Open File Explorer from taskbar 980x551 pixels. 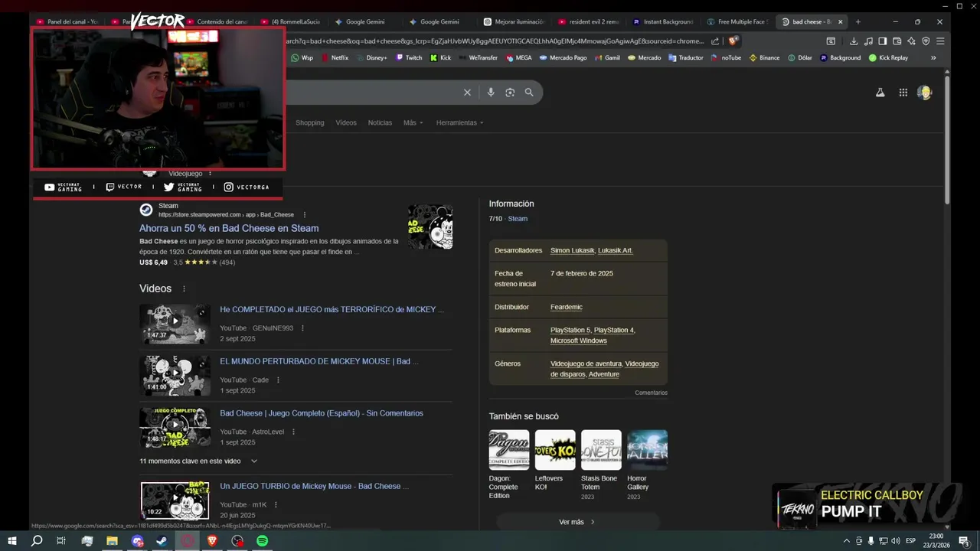point(112,541)
